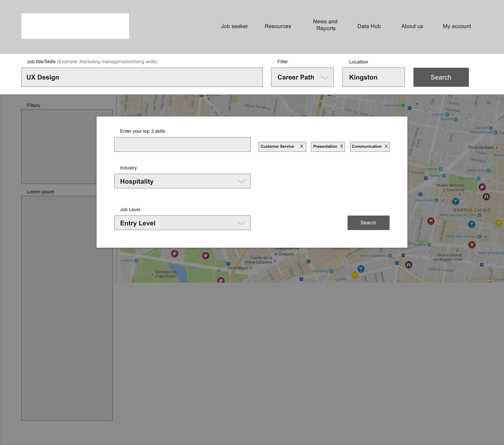Go to the Data Hub page
Screen dimensions: 504x445
369,26
